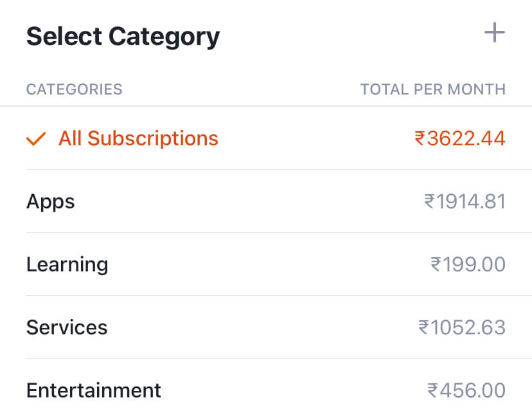
Task: Click the CATEGORIES column header
Action: pos(74,89)
